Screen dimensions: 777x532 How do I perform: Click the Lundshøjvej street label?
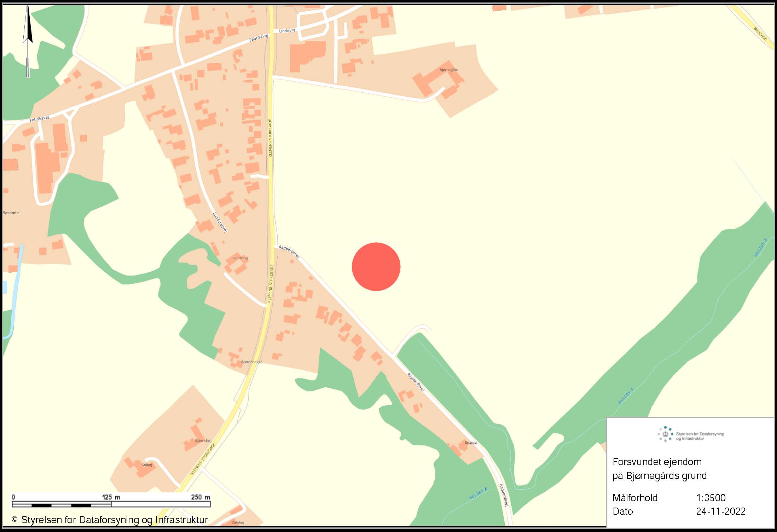(220, 222)
